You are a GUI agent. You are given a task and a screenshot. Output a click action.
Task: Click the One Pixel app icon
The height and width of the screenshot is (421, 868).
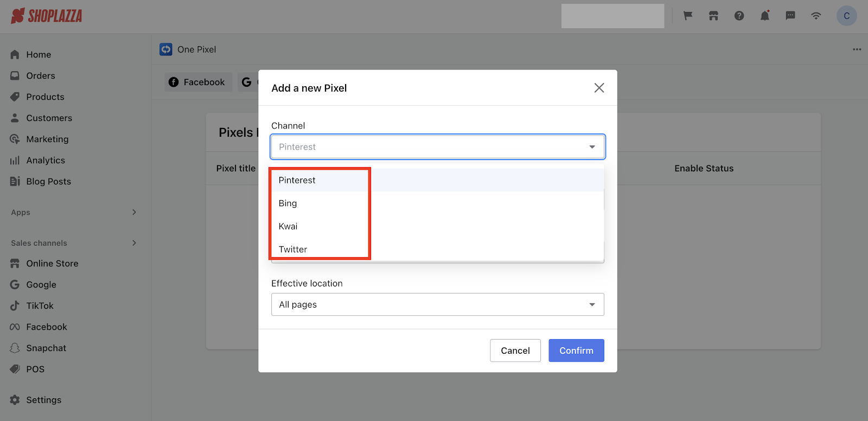166,49
